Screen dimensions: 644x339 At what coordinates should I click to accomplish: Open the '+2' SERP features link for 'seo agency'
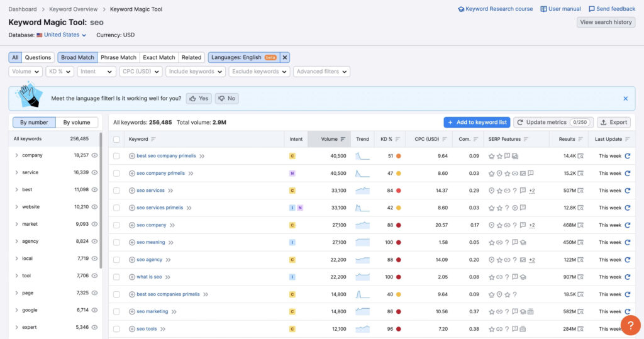532,260
